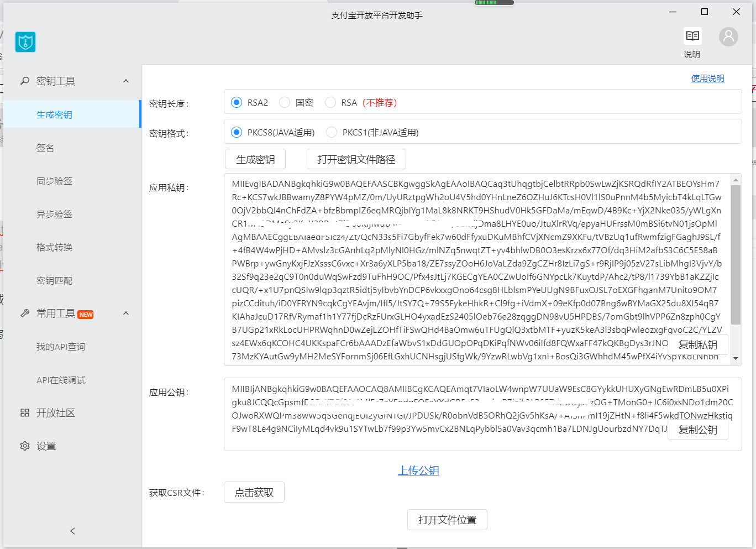Open the 密钥匹配 menu item
This screenshot has height=549, width=756.
pyautogui.click(x=72, y=280)
